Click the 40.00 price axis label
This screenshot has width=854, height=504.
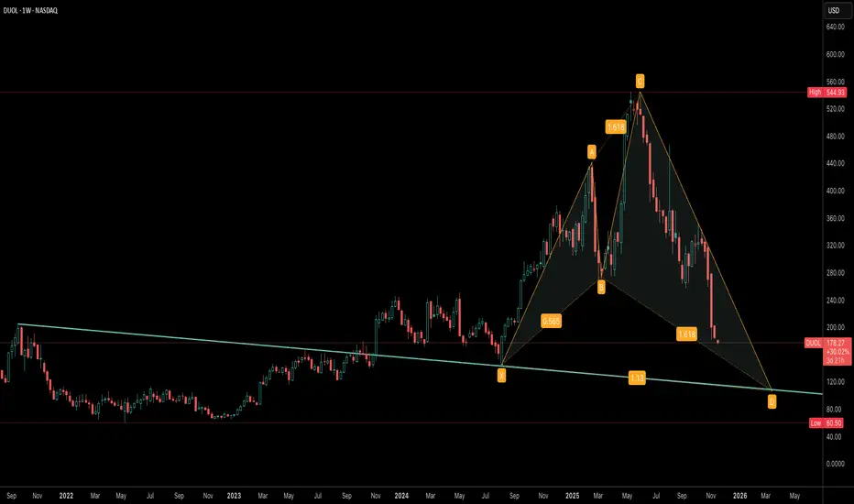click(834, 436)
